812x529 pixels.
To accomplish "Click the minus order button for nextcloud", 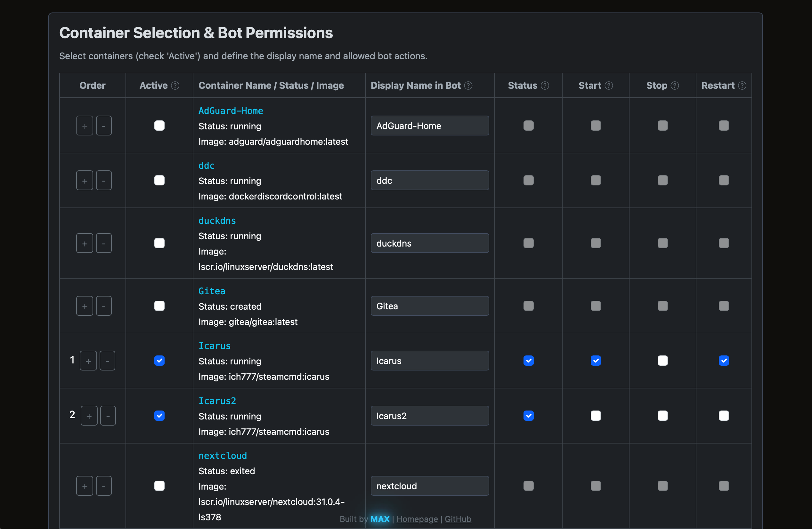I will 104,486.
